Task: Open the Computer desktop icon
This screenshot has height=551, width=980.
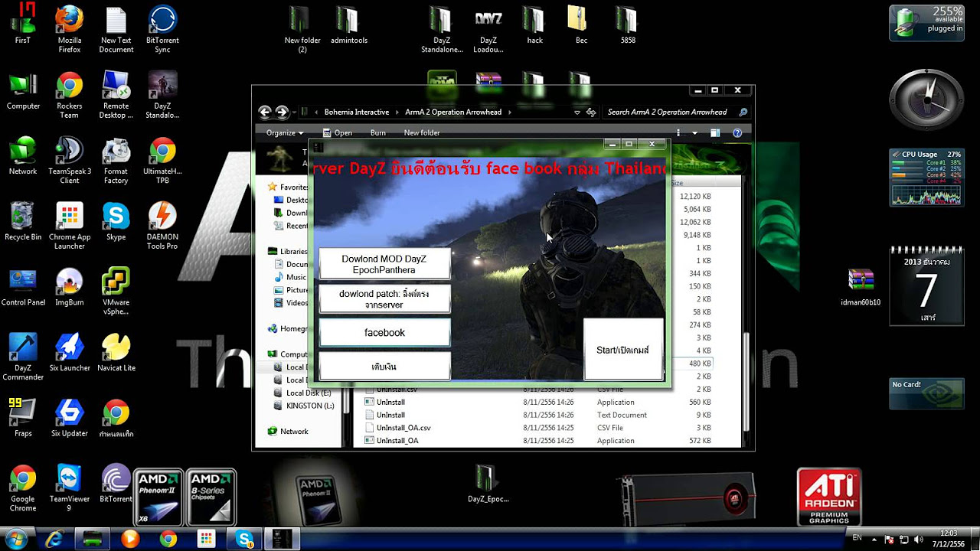Action: pos(23,90)
